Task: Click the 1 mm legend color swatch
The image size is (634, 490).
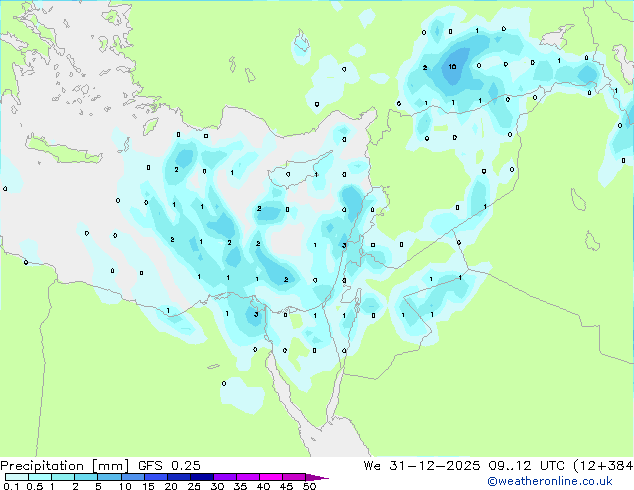Action: (63, 477)
